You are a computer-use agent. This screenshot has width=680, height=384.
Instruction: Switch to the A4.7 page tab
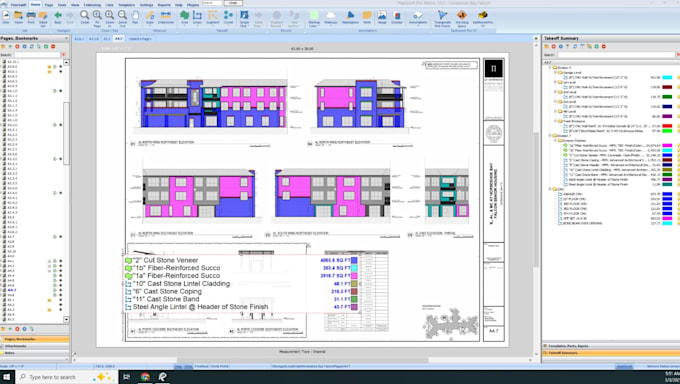[x=118, y=39]
